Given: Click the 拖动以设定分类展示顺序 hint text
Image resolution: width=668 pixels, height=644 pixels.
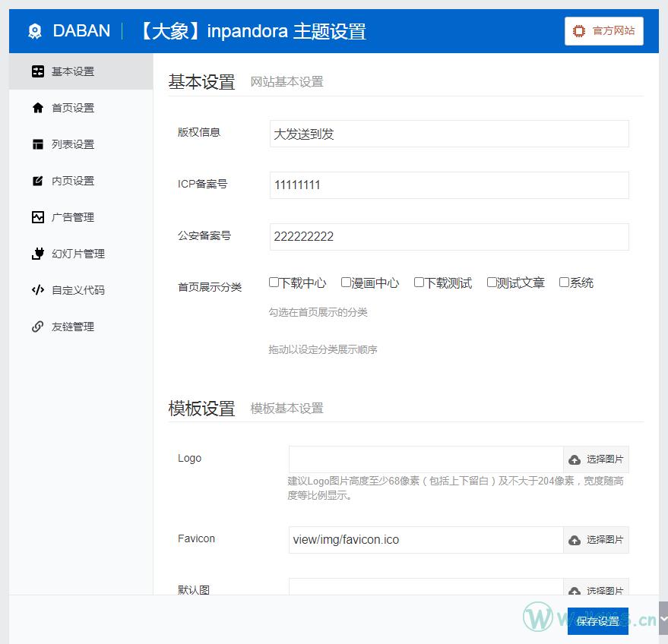Looking at the screenshot, I should click(323, 349).
